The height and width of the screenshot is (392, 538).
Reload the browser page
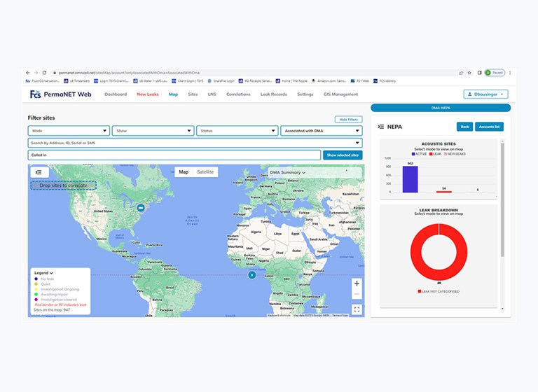coord(44,73)
